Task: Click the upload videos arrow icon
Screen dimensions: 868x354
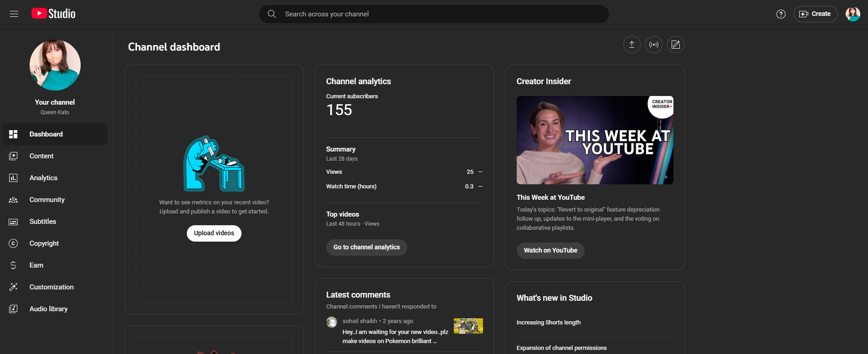Action: tap(632, 45)
